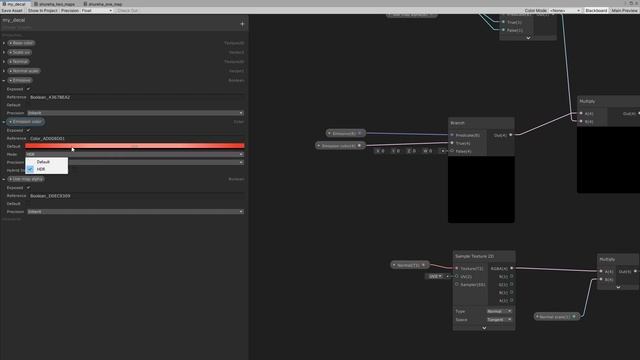Click the Branch node Predicate(B) input port
This screenshot has width=640, height=360.
452,135
